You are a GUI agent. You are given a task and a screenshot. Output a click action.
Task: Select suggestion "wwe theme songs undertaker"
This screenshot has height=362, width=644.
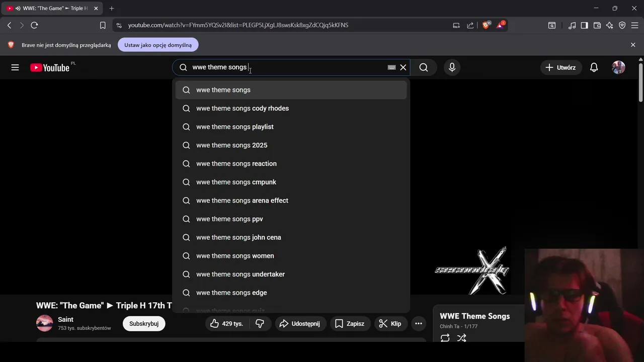(x=291, y=275)
